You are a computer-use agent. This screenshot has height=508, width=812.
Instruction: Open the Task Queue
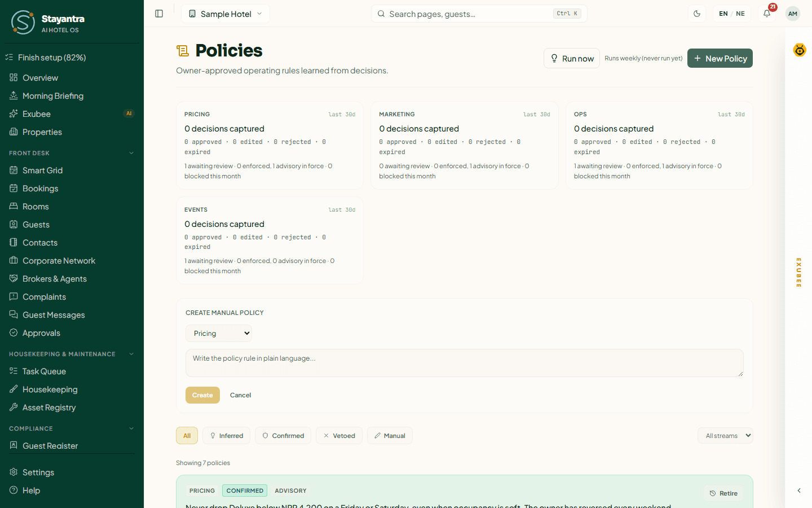click(72, 371)
